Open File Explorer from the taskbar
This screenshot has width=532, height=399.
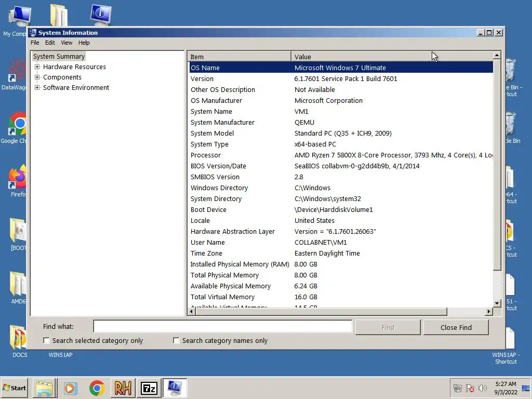(x=45, y=388)
